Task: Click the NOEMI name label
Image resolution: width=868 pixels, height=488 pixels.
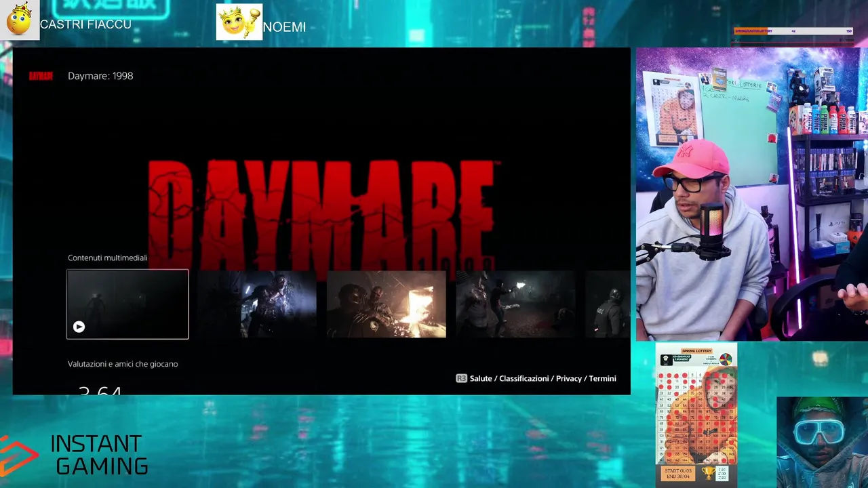Action: click(x=284, y=27)
